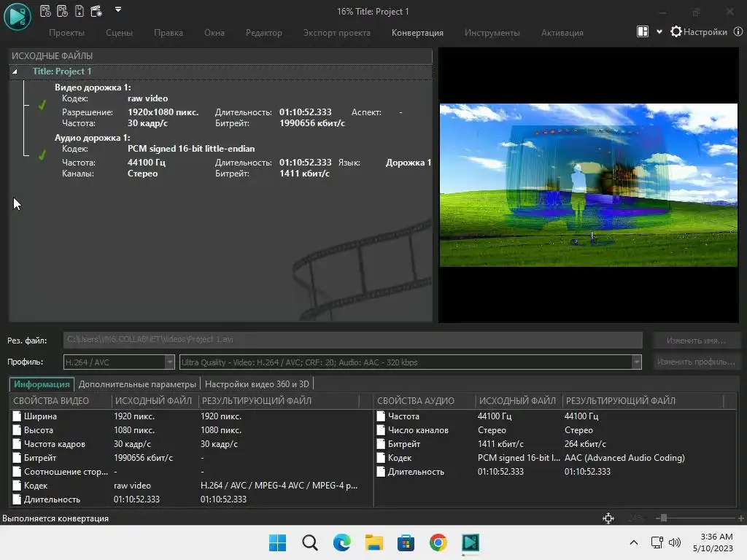
Task: Open the Windows Start menu
Action: point(277,542)
